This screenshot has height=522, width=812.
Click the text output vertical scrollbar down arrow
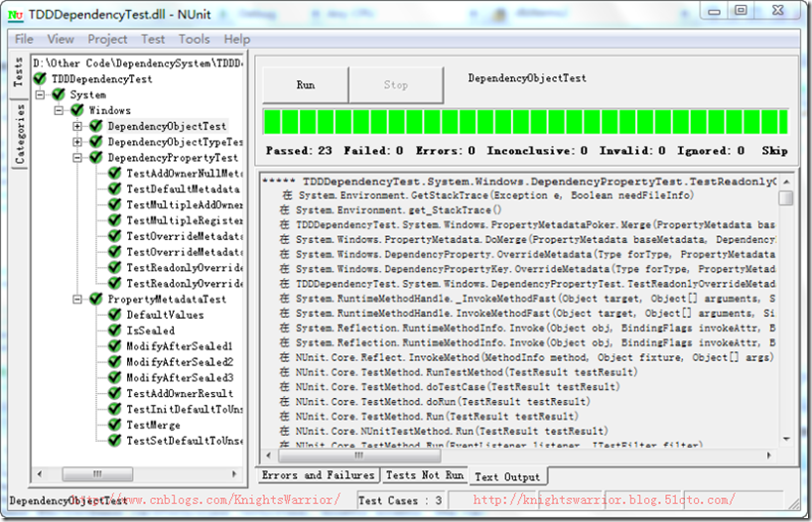coord(786,438)
